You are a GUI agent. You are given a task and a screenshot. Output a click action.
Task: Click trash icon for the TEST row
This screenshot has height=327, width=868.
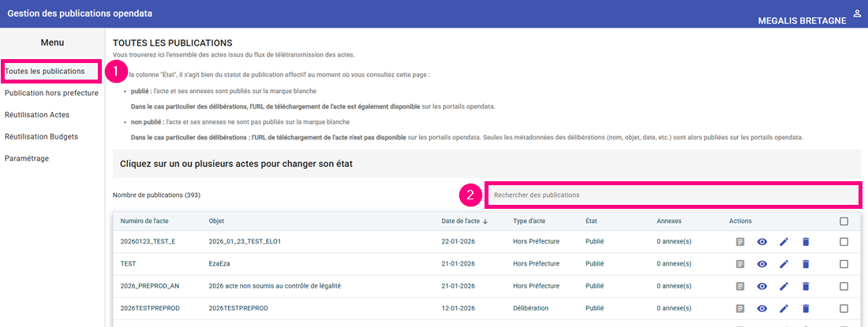pos(806,264)
